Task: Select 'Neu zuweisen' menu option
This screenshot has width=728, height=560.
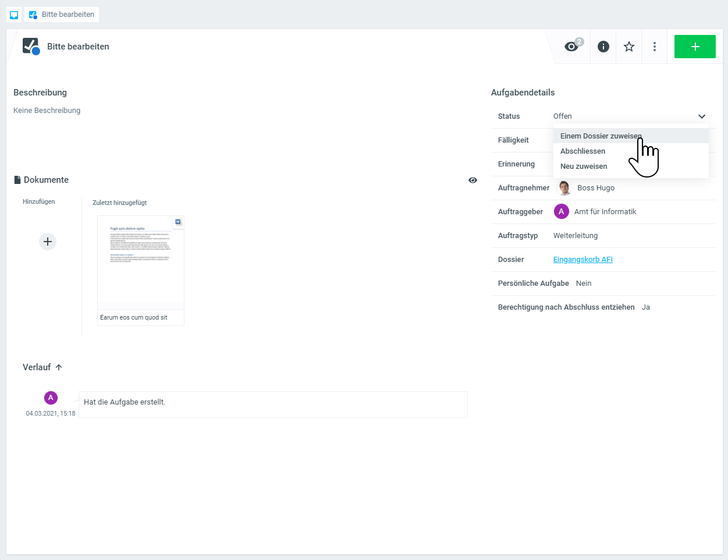Action: pyautogui.click(x=584, y=166)
